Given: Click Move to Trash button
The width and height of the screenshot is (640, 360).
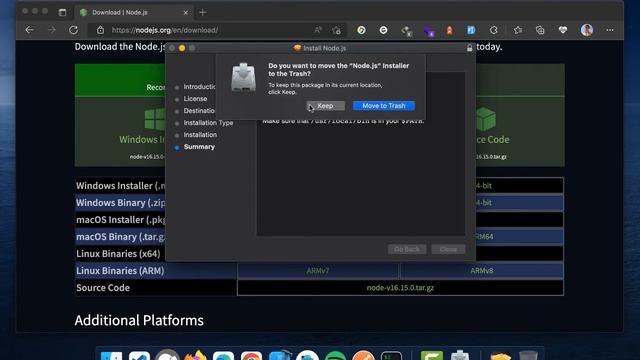Looking at the screenshot, I should pyautogui.click(x=384, y=106).
